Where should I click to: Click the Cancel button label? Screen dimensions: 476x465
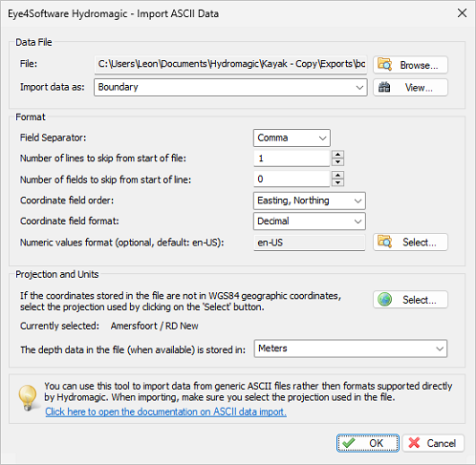(442, 443)
